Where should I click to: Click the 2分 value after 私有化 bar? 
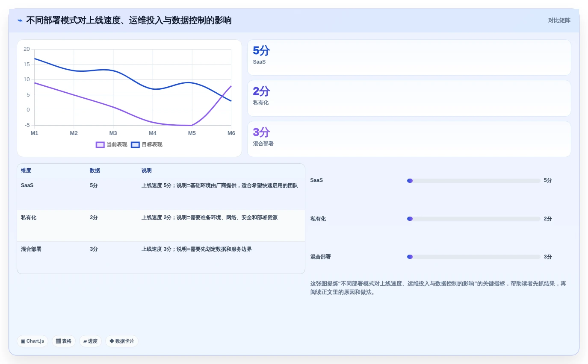tap(548, 219)
